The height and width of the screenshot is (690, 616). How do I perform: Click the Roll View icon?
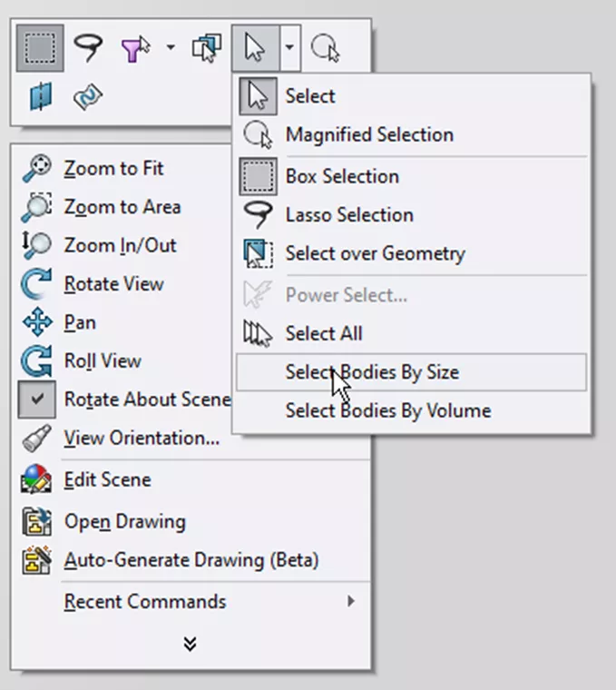pyautogui.click(x=37, y=361)
